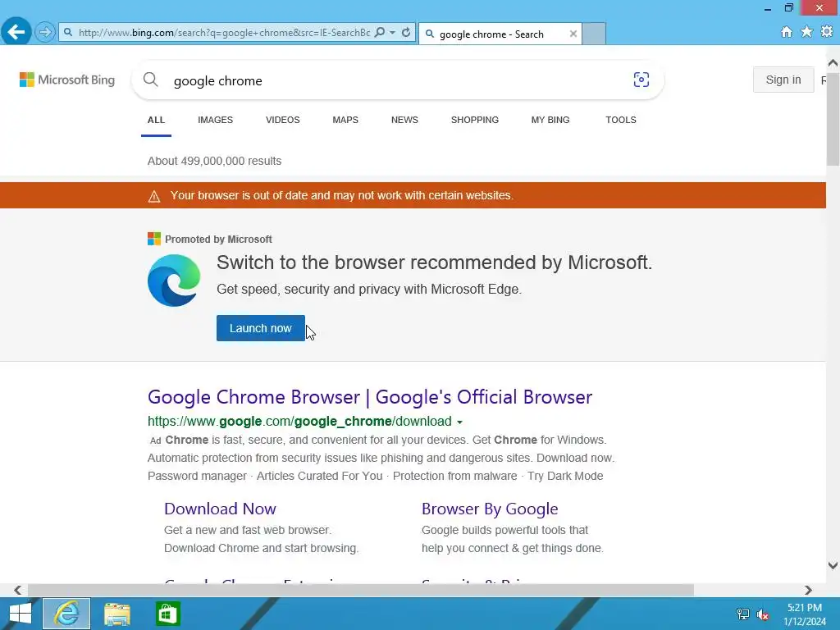The height and width of the screenshot is (630, 840).
Task: Click 'About 499,000,000 results' text
Action: (x=214, y=161)
